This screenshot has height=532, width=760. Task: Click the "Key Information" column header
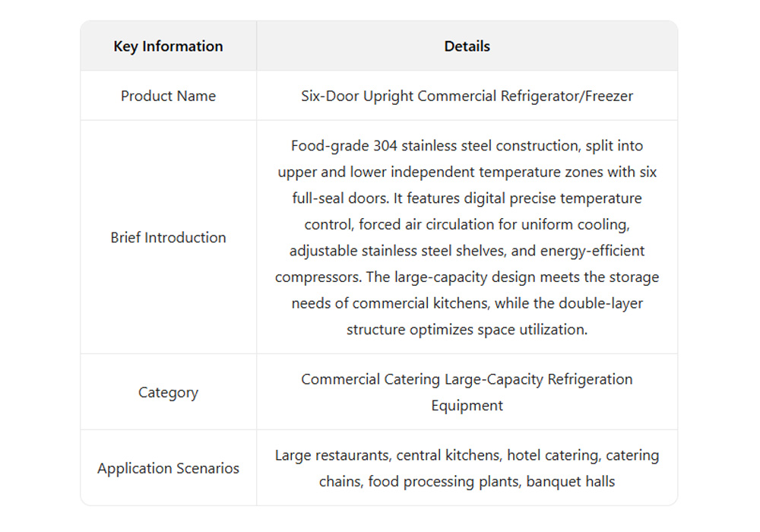point(168,46)
